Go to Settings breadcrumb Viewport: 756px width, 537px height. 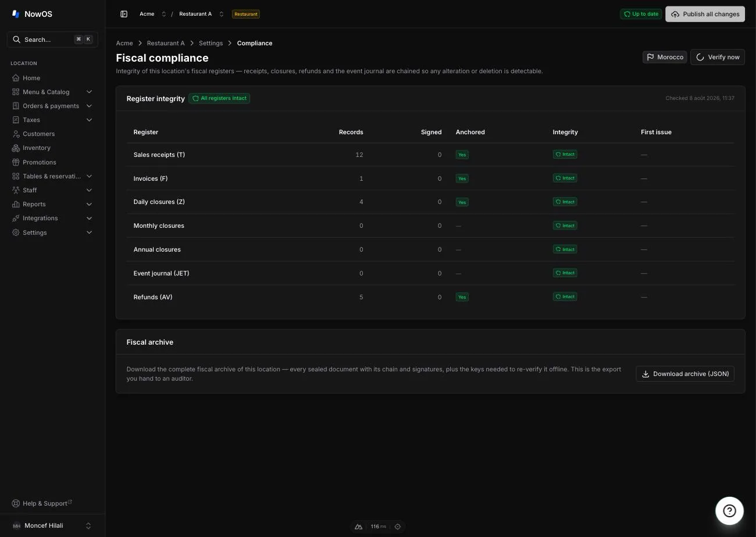[211, 43]
